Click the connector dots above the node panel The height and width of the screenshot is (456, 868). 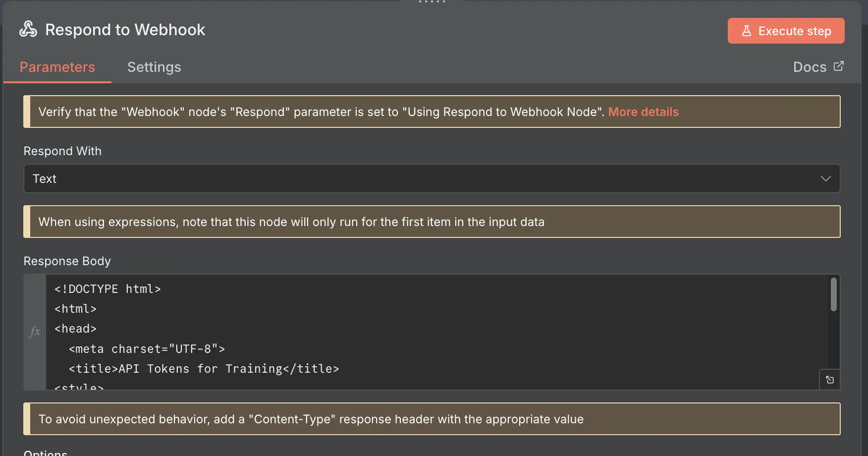pos(432,2)
